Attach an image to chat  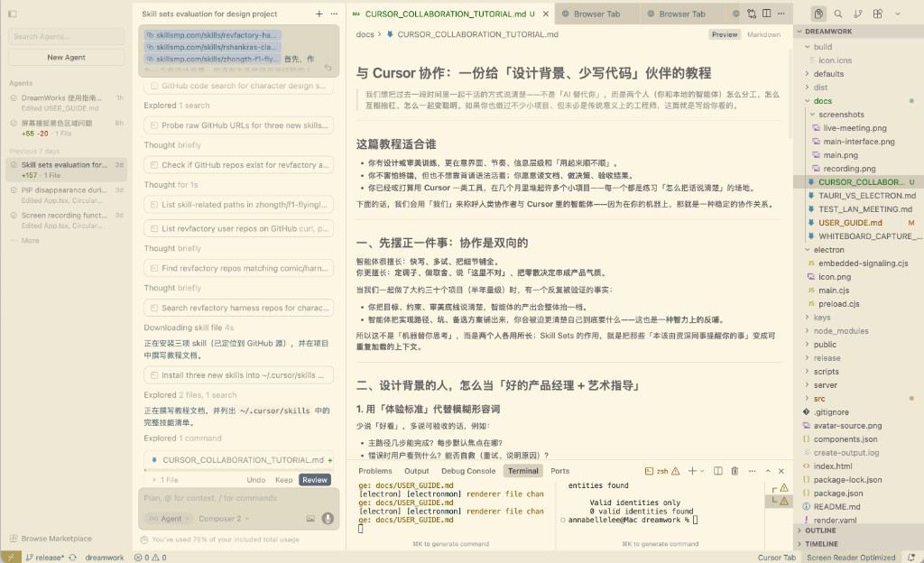click(x=310, y=518)
